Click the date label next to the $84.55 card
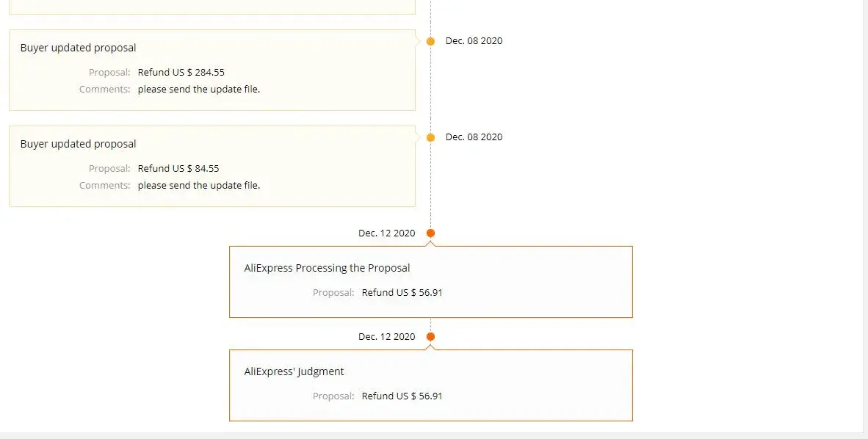This screenshot has width=868, height=439. pyautogui.click(x=474, y=137)
